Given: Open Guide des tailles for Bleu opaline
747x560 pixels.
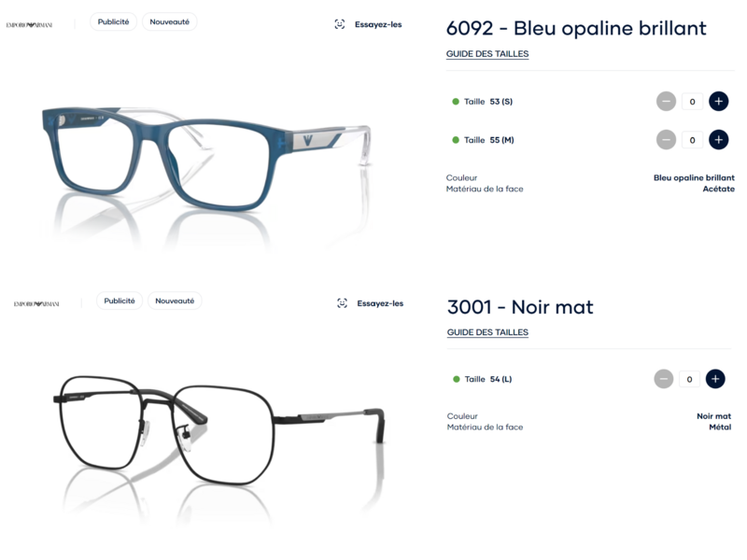Looking at the screenshot, I should [x=487, y=54].
